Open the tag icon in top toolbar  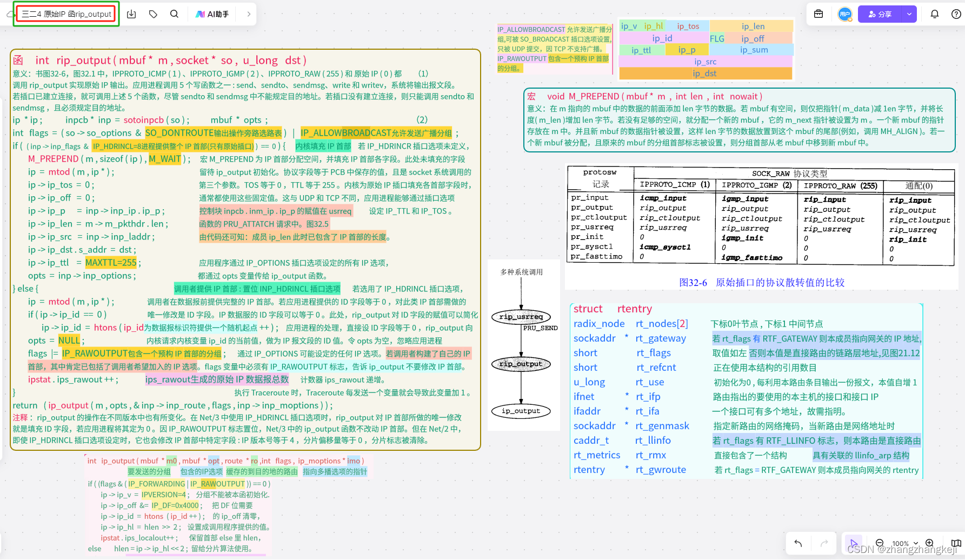(x=153, y=14)
